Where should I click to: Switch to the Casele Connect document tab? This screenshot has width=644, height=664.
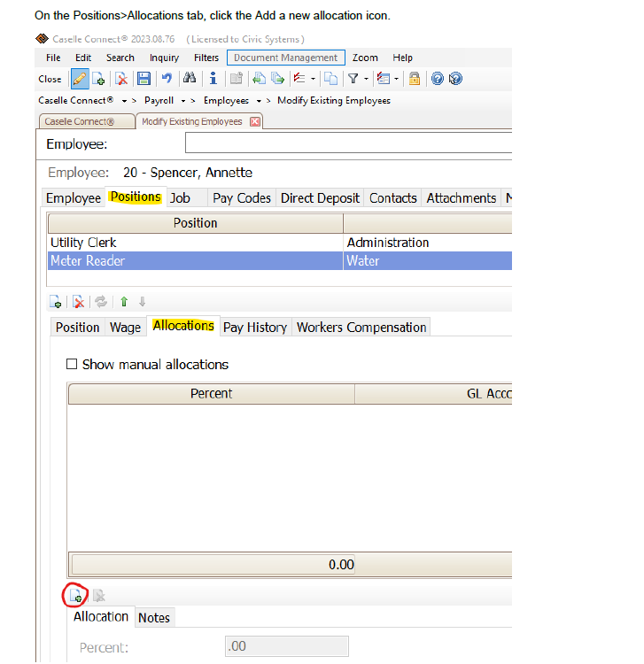[87, 121]
